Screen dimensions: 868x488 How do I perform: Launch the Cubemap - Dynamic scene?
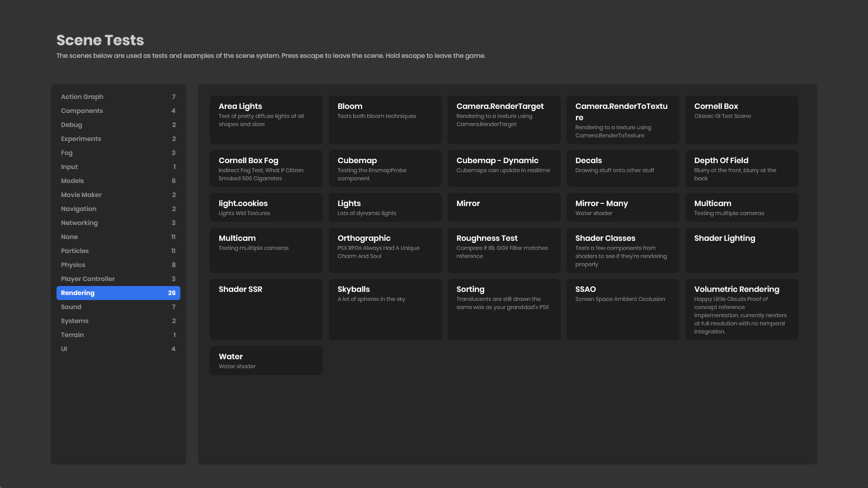pyautogui.click(x=504, y=169)
